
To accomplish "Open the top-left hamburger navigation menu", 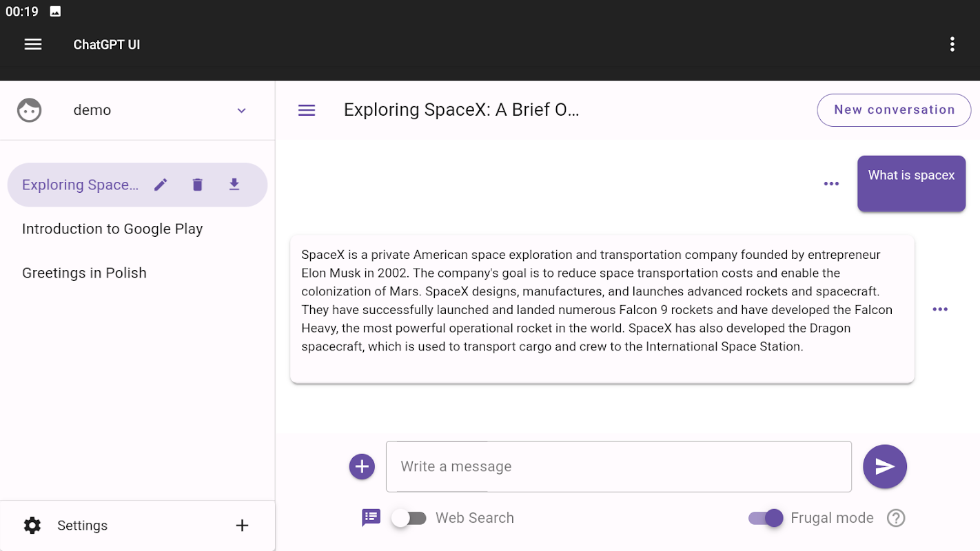I will [33, 45].
